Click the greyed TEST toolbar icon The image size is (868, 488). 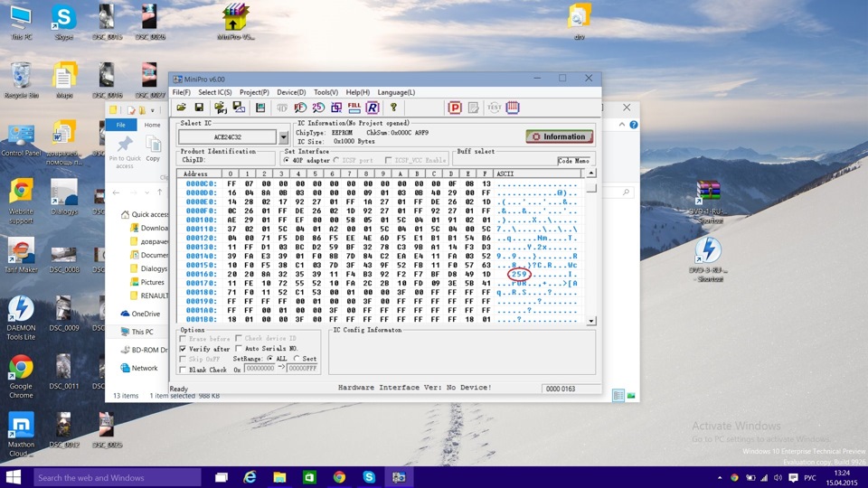pos(494,108)
